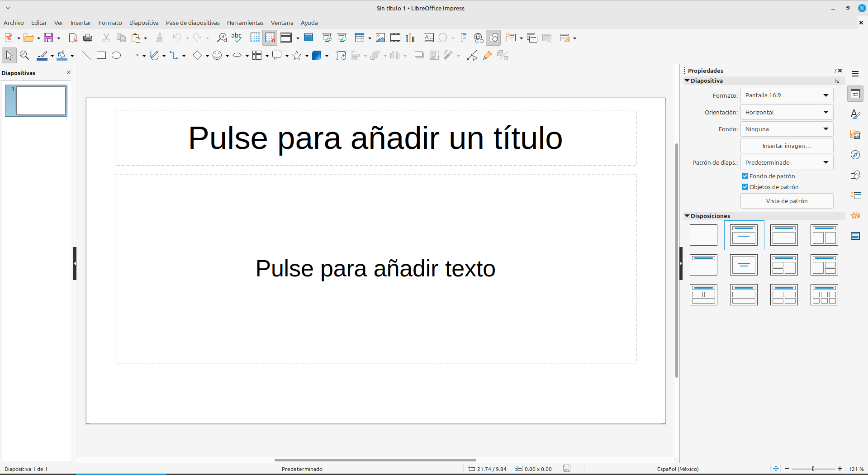
Task: Click the Insert Text Box icon
Action: 428,38
